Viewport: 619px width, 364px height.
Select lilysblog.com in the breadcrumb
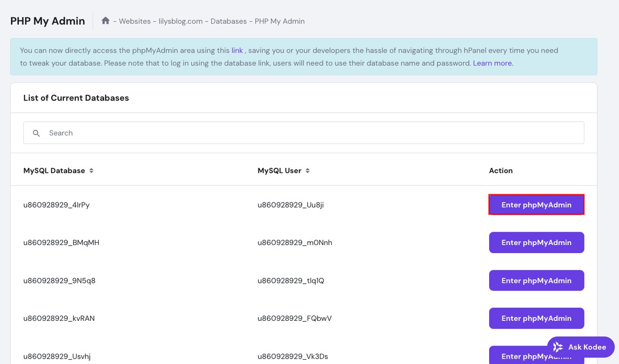pos(180,21)
